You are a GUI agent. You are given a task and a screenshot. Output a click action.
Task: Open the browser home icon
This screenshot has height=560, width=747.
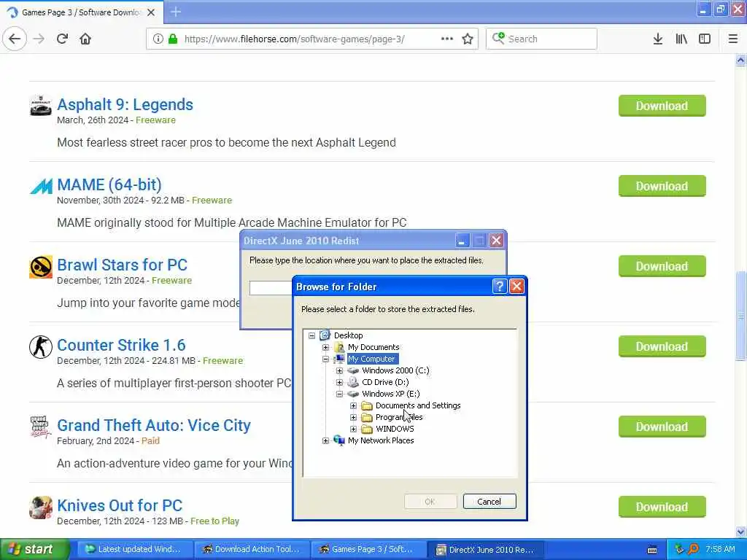(x=85, y=39)
